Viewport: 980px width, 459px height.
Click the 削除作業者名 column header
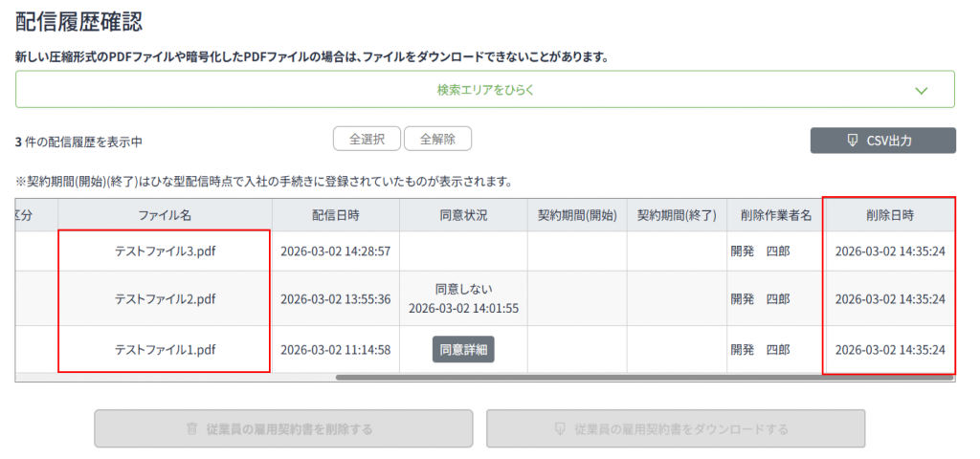[x=776, y=215]
